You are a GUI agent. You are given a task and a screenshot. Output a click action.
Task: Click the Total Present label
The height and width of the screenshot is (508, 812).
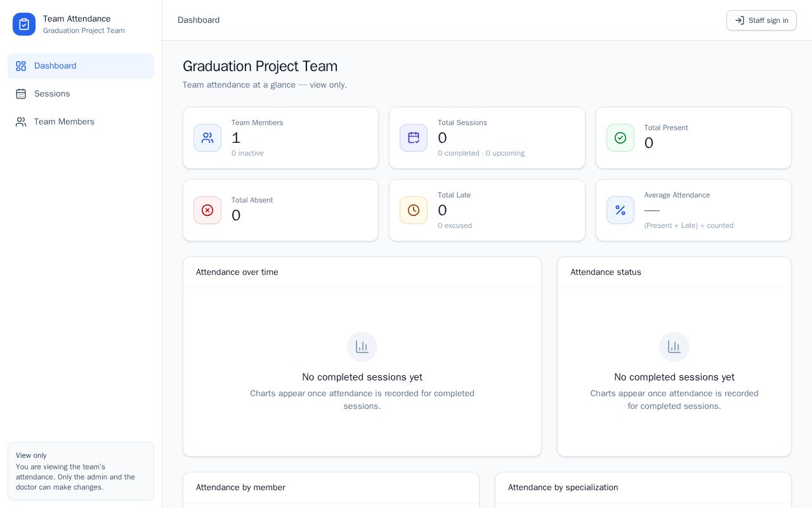pyautogui.click(x=666, y=128)
